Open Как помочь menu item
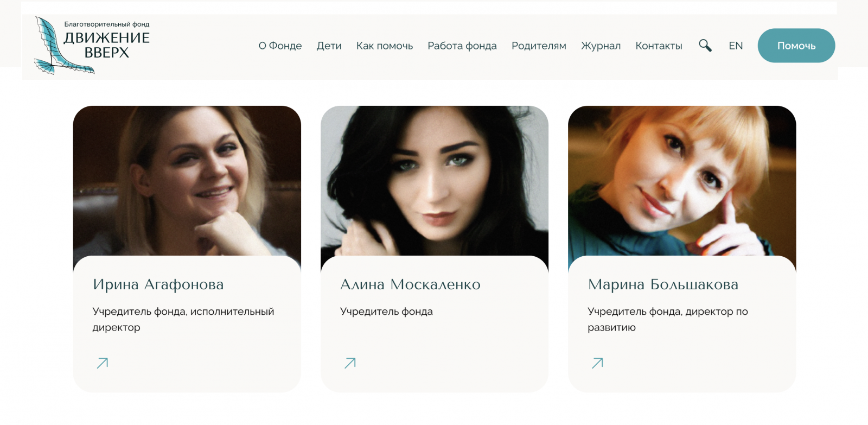 (385, 46)
